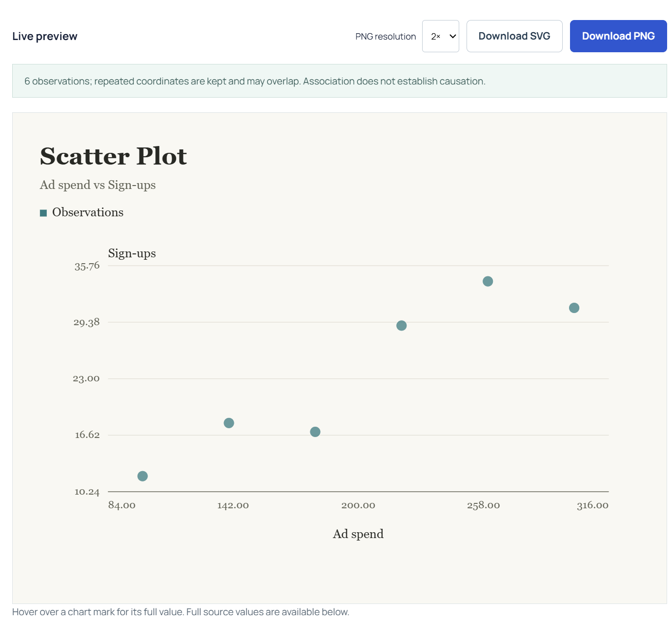This screenshot has height=624, width=672.
Task: Open the PNG resolution dropdown
Action: (440, 36)
